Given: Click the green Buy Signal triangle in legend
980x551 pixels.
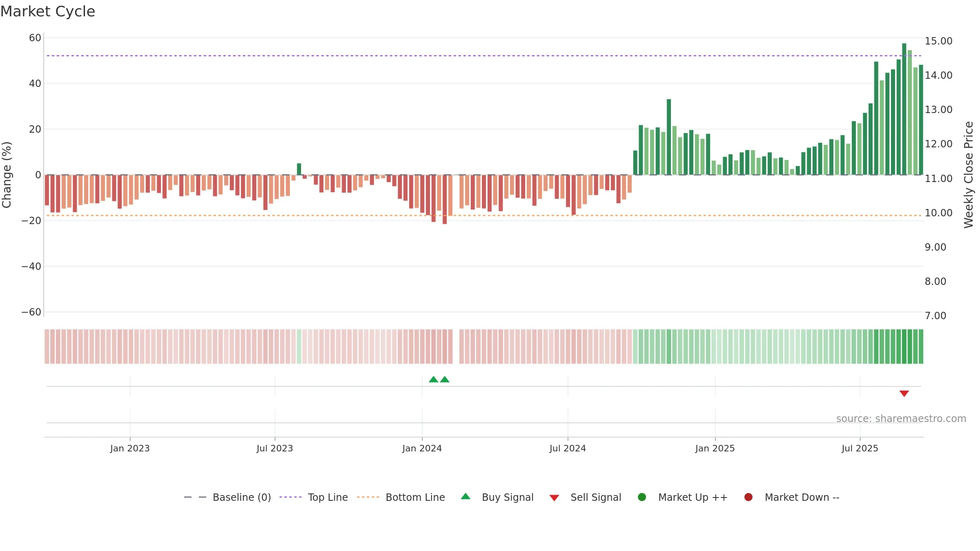Looking at the screenshot, I should point(465,497).
